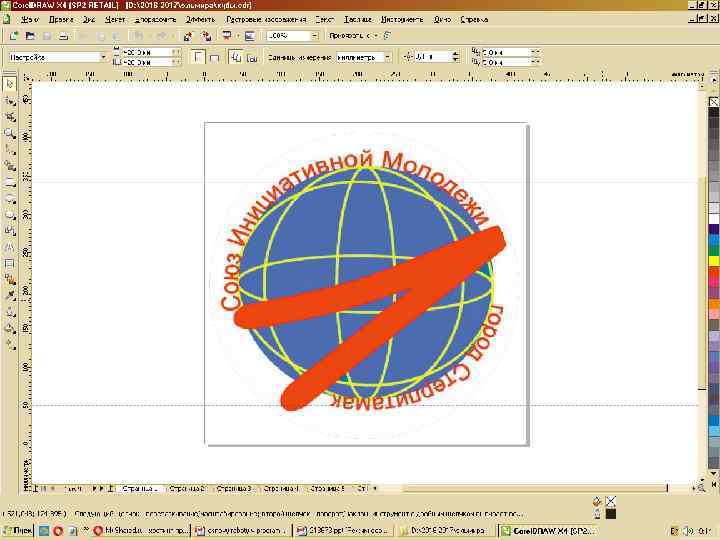Switch to the Opera taskbar window

point(141,531)
